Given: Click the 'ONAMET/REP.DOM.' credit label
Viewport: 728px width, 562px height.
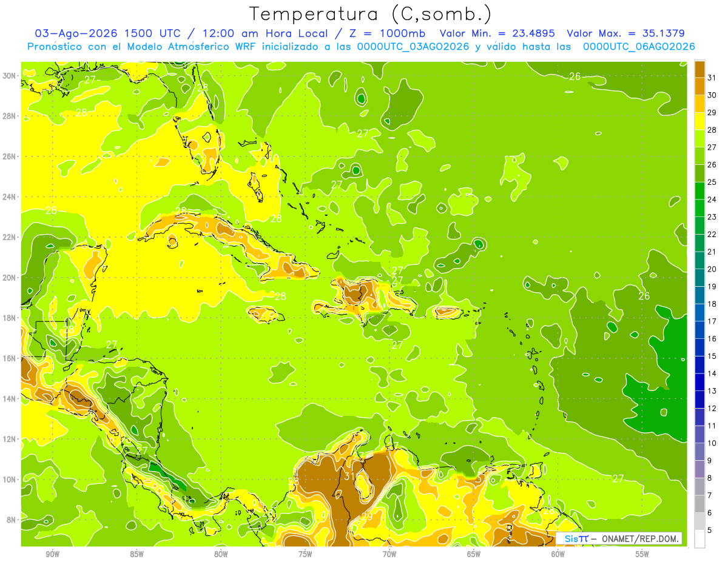Looking at the screenshot, I should pyautogui.click(x=641, y=538).
